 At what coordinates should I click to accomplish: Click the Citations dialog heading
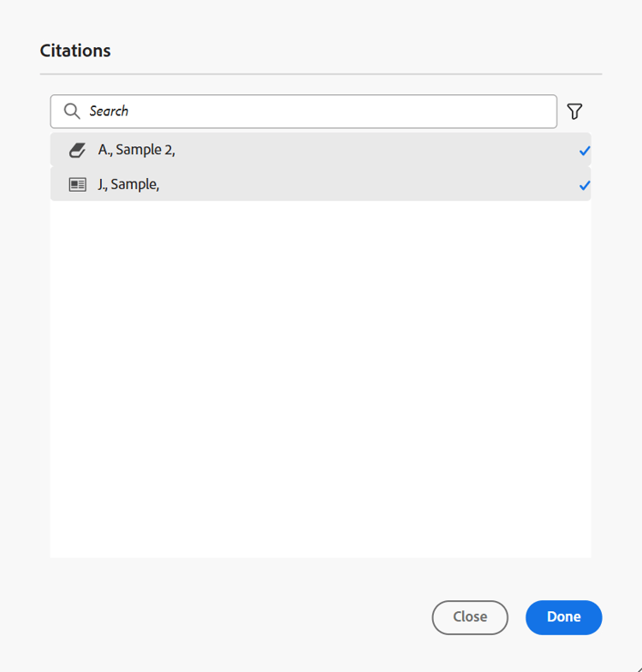(x=75, y=51)
